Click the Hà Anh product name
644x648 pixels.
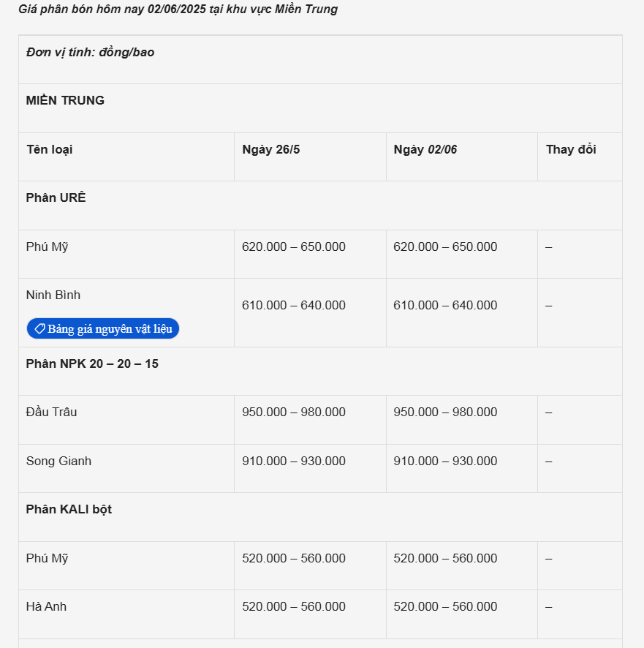coord(46,606)
